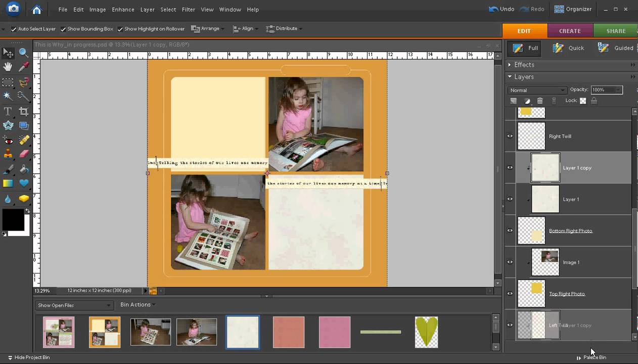Create a new adjustment layer
The image size is (638, 364).
pyautogui.click(x=527, y=101)
